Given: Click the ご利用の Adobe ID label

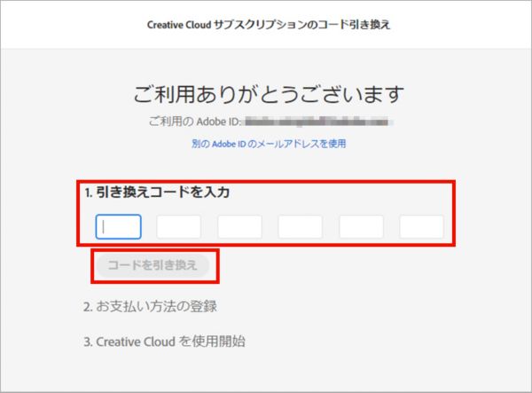Looking at the screenshot, I should [x=195, y=122].
